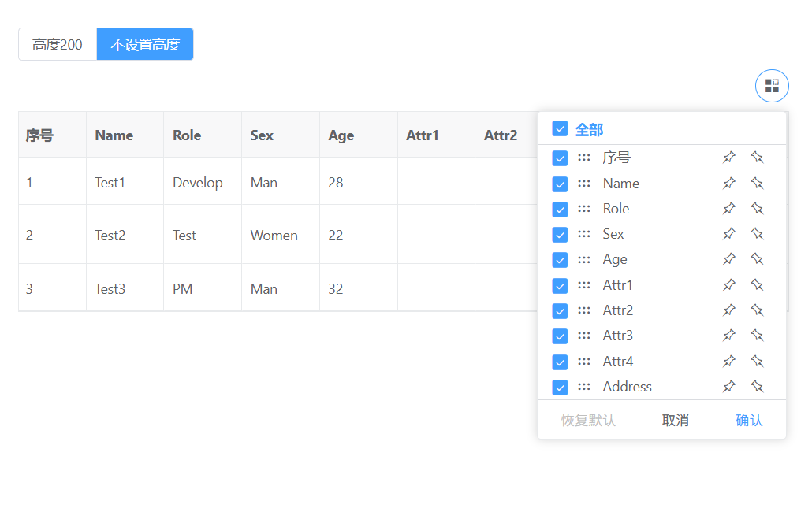The image size is (812, 512).
Task: Click the 恢复默认 reset link
Action: point(588,421)
